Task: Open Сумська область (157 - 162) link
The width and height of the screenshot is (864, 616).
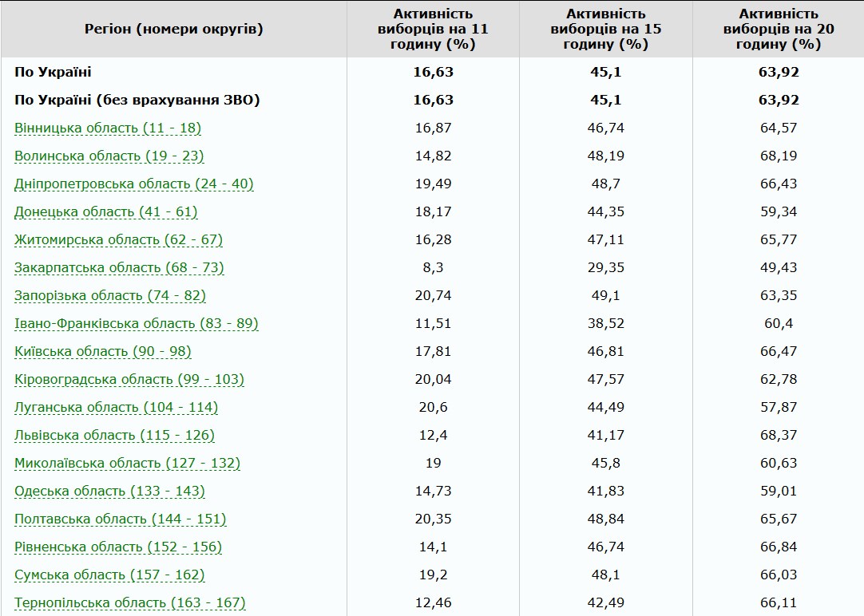Action: 109,575
